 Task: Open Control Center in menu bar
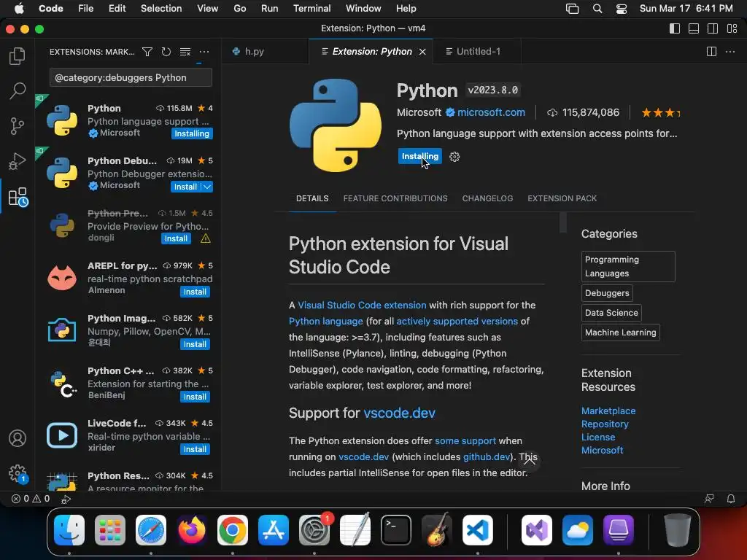click(x=622, y=9)
